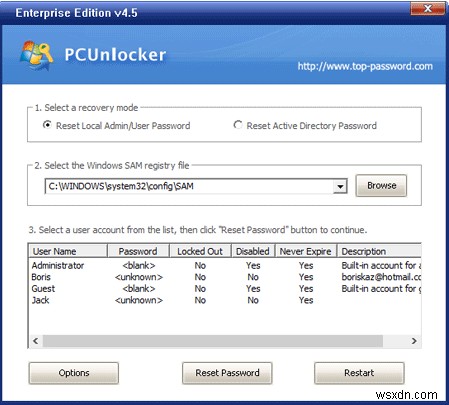Viewport: 449px width, 405px height.
Task: Open the SAM registry file dropdown arrow
Action: pyautogui.click(x=340, y=186)
